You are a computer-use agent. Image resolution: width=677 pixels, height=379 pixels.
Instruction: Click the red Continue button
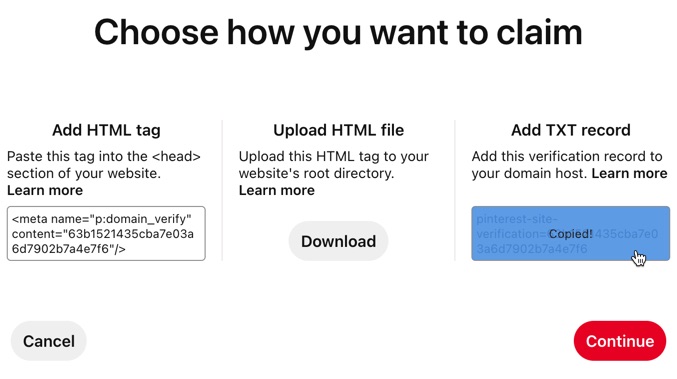point(620,341)
